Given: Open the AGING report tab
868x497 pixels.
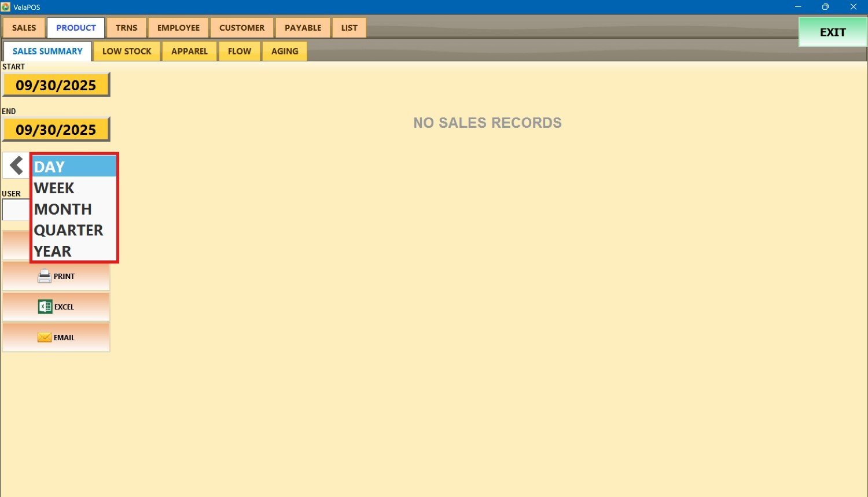Looking at the screenshot, I should tap(285, 51).
